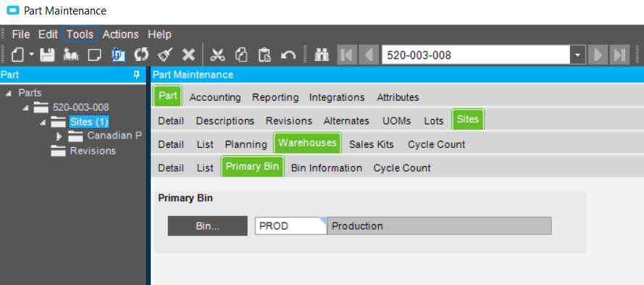Expand the Canadian P tree node
644x285 pixels.
click(59, 136)
